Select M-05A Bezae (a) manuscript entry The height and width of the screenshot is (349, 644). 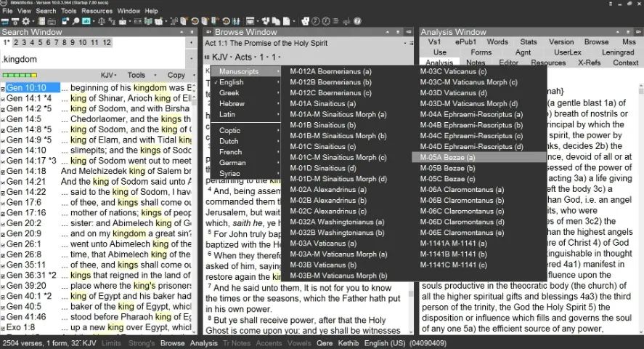pyautogui.click(x=479, y=158)
